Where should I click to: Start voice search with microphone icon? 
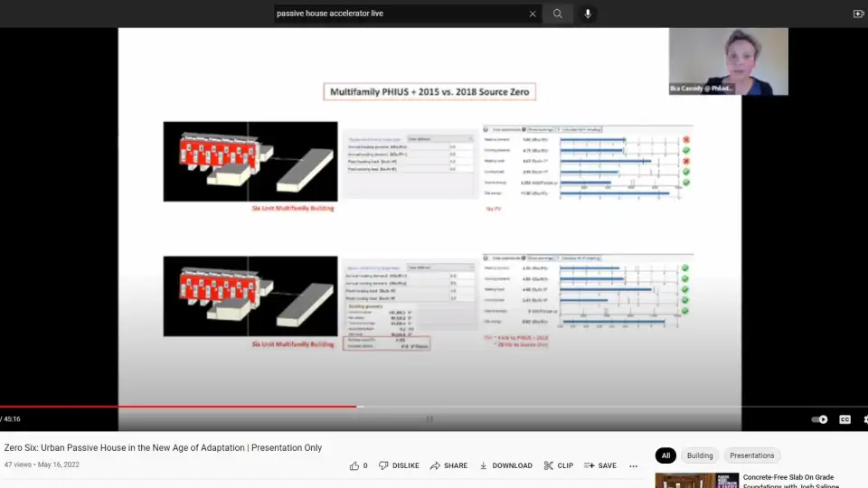588,14
